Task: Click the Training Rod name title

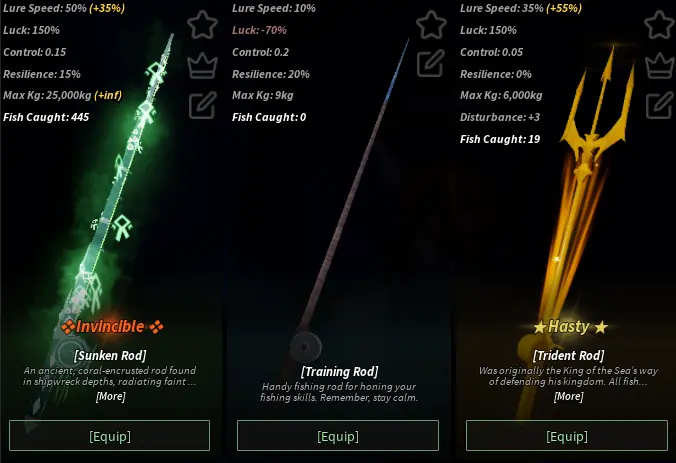Action: click(x=339, y=372)
